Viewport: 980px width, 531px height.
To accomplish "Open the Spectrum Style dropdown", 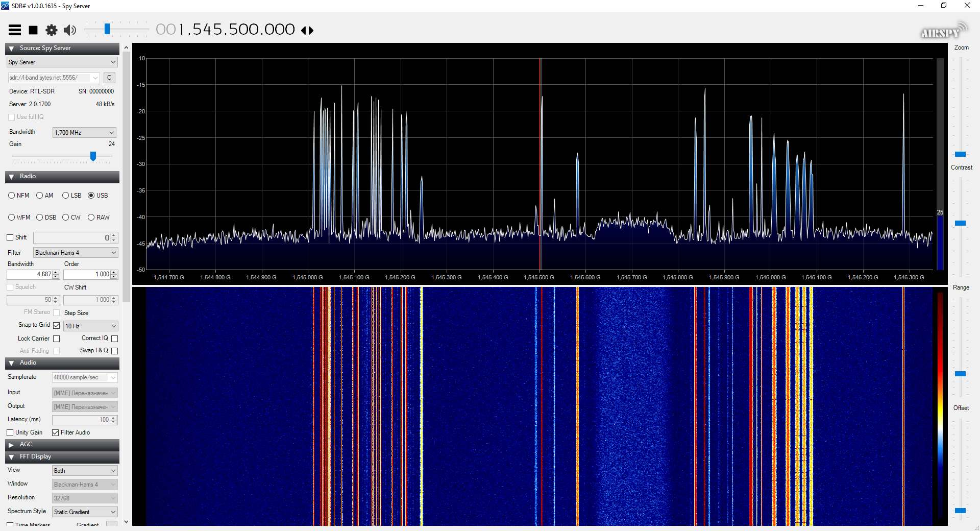I will (85, 512).
